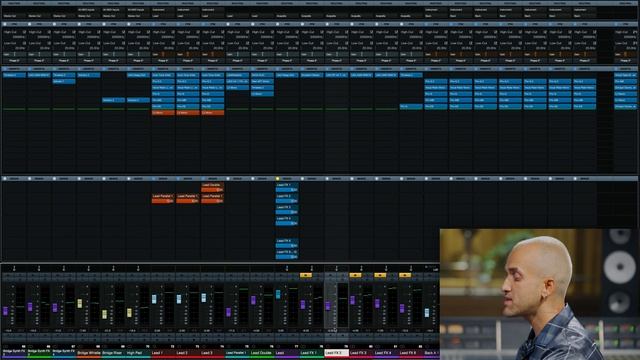Click the Lead Parallel 1 fader handle
This screenshot has height=360, width=640.
229,312
